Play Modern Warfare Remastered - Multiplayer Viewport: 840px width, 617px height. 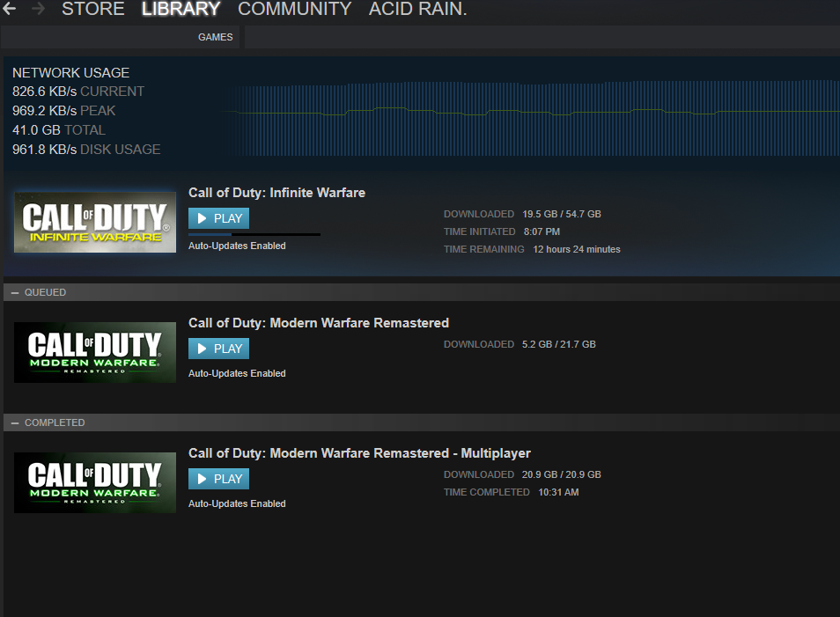click(x=218, y=479)
